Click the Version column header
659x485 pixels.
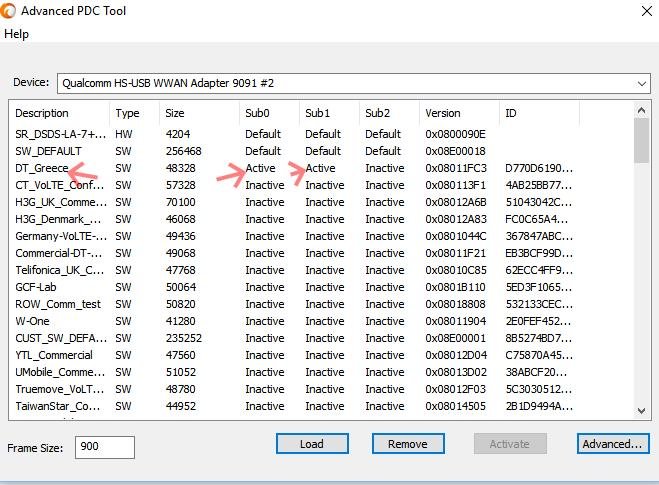[460, 113]
